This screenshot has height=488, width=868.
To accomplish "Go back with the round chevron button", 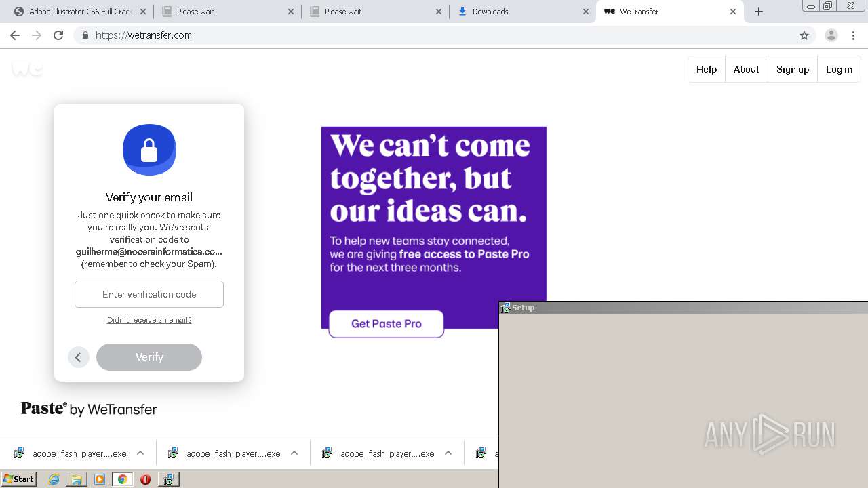I will 78,357.
